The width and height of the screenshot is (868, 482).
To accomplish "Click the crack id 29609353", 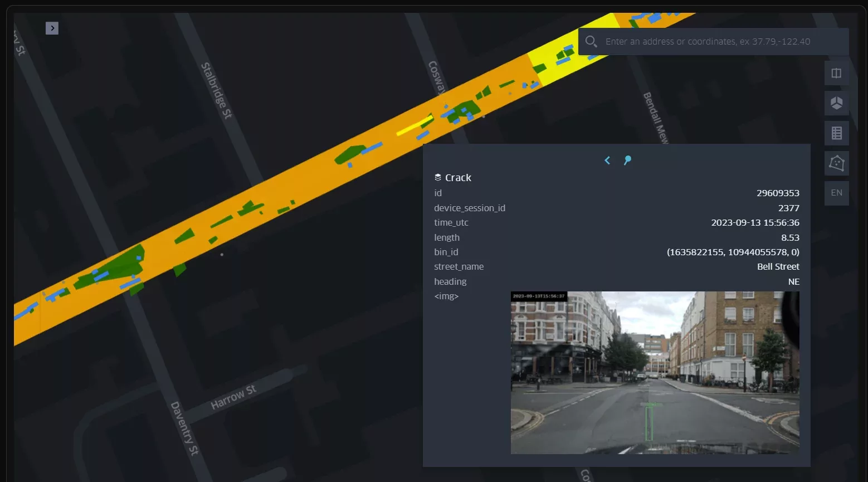I will (778, 193).
